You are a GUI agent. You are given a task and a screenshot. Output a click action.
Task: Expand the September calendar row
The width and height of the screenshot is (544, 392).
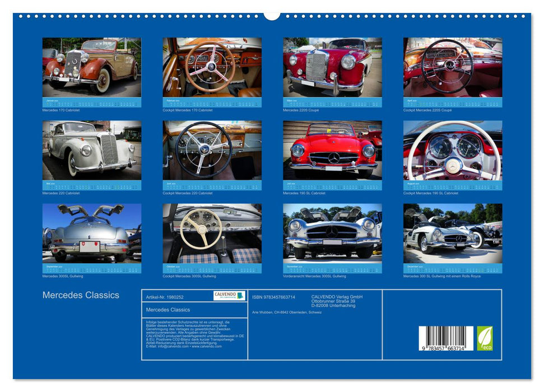click(x=91, y=268)
